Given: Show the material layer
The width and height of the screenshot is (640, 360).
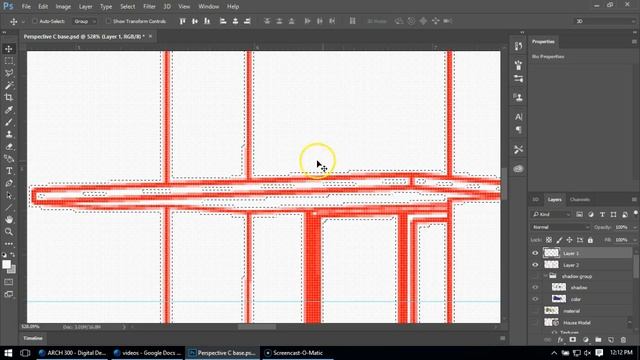Looking at the screenshot, I should (535, 311).
